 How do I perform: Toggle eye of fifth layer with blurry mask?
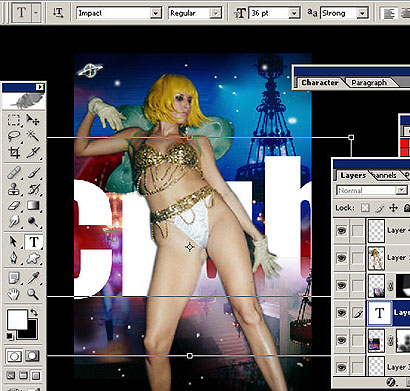[341, 340]
